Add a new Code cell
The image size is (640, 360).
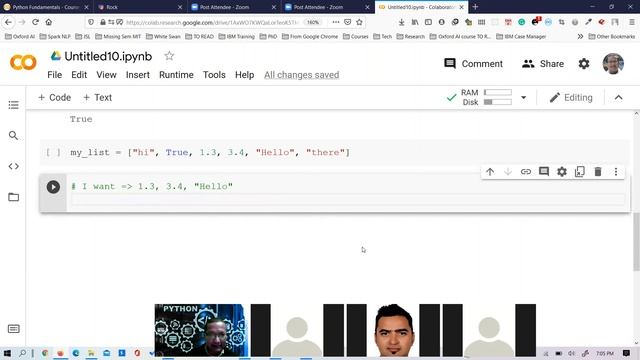pos(54,98)
